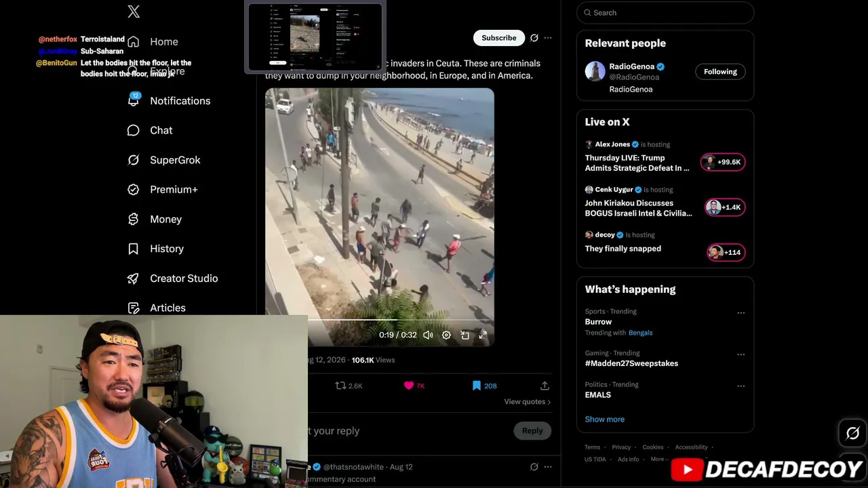Open more options on the @thatsnotawhite reply
Viewport: 868px width, 488px height.
pos(548,467)
